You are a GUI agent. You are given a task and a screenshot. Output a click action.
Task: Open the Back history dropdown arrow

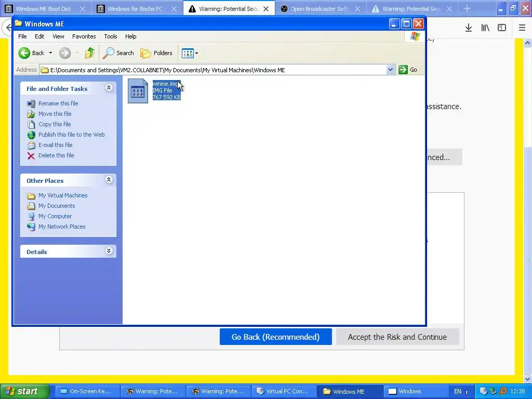tap(50, 53)
